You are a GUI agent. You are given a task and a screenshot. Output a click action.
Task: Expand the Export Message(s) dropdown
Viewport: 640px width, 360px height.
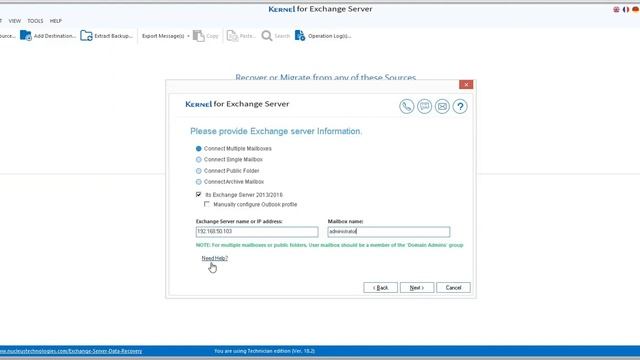pos(188,36)
